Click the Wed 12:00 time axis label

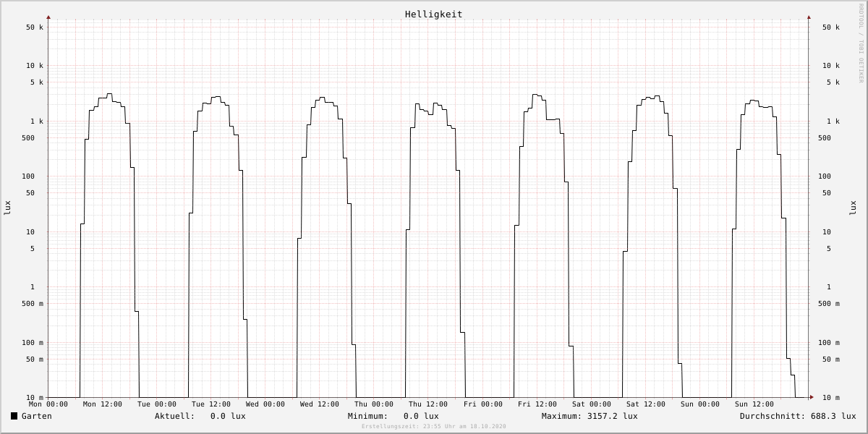pyautogui.click(x=320, y=404)
